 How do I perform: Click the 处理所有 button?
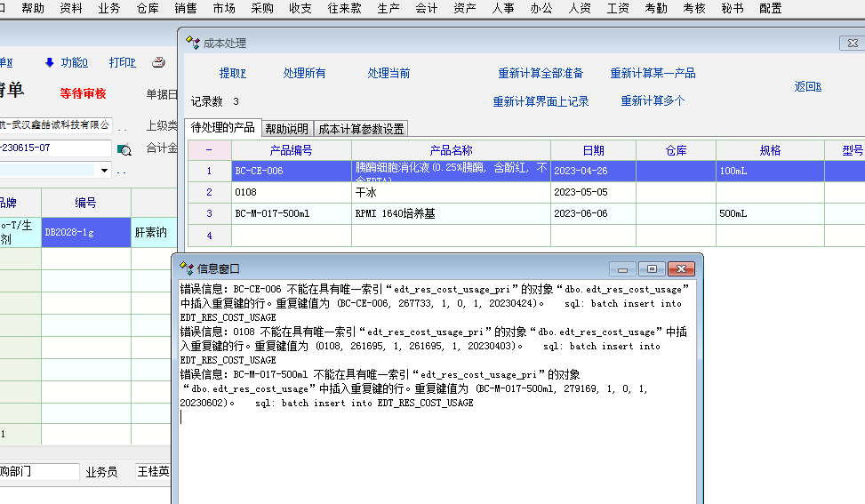click(x=304, y=73)
